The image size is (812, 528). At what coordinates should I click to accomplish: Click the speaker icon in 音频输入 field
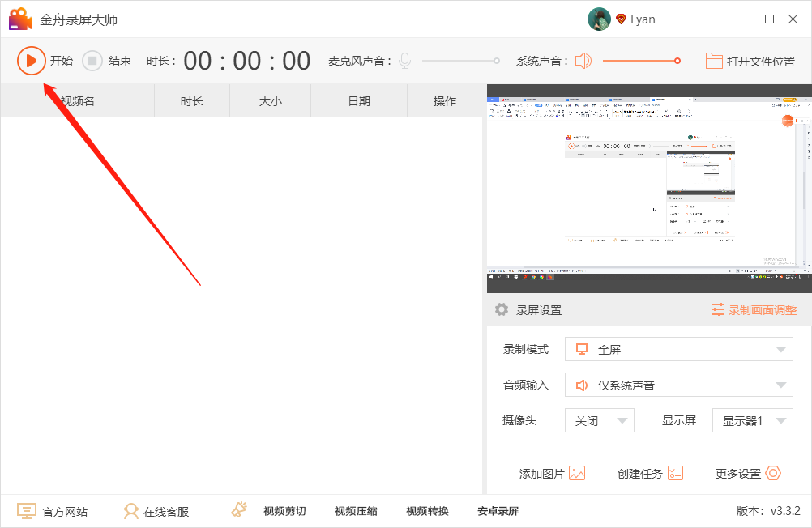click(582, 385)
